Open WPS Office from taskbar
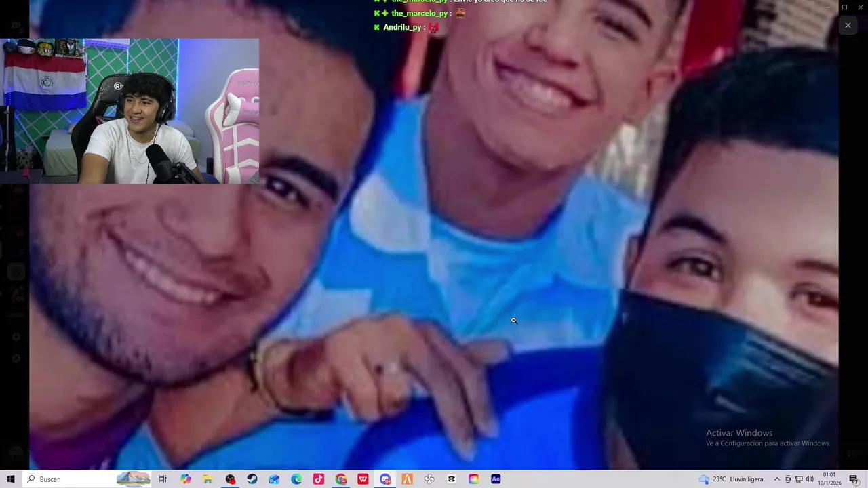 coord(363,479)
